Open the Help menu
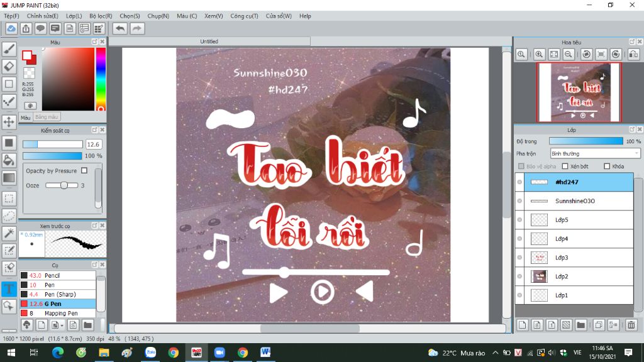 305,16
